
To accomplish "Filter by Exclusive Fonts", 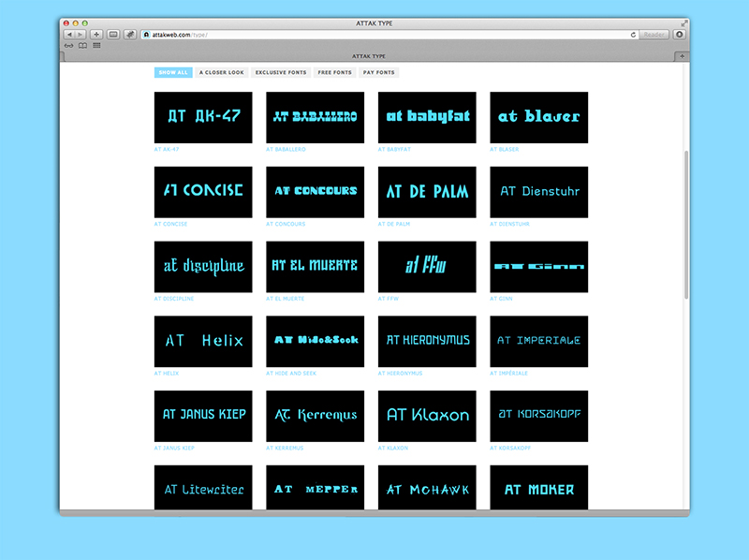I will (x=281, y=73).
